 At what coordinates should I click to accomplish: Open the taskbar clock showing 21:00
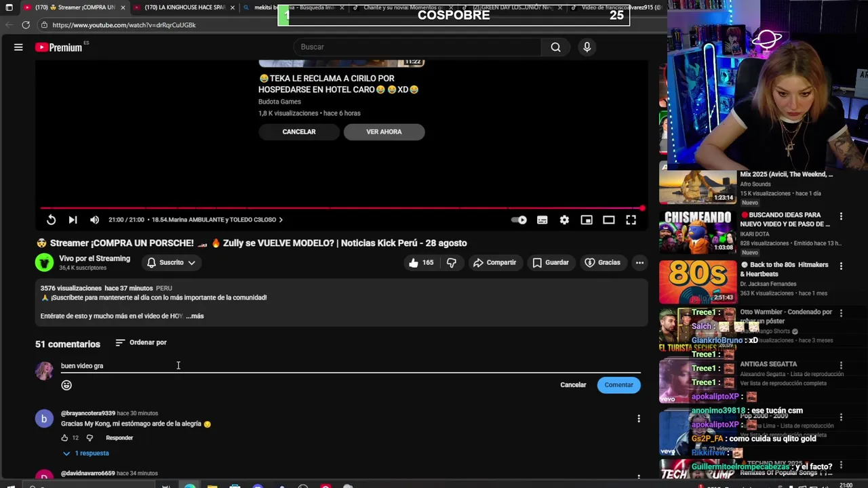click(846, 485)
